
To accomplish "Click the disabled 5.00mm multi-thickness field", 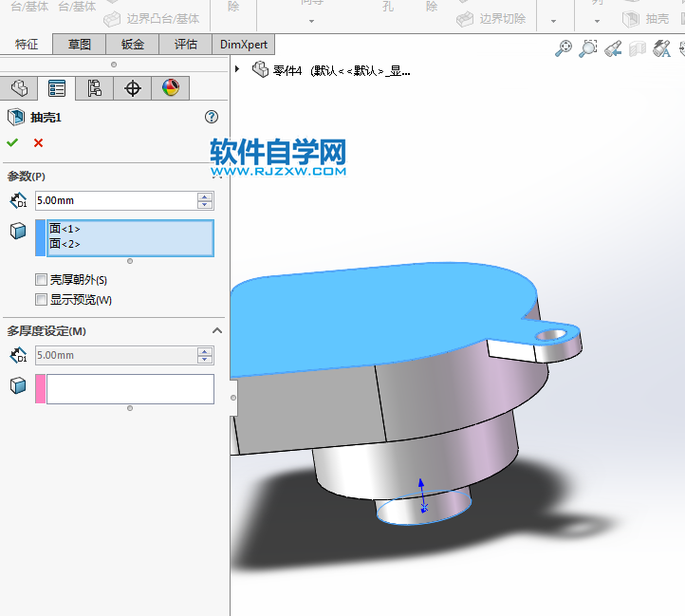I will click(x=116, y=355).
